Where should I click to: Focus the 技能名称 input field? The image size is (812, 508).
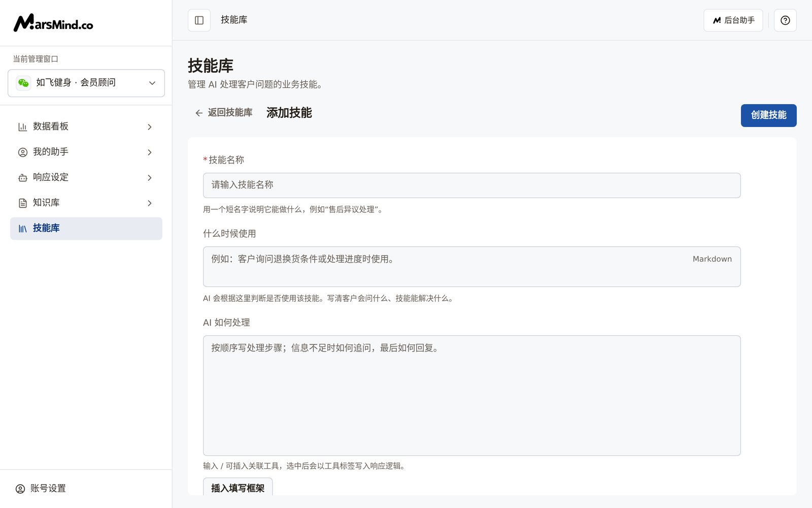pyautogui.click(x=471, y=185)
